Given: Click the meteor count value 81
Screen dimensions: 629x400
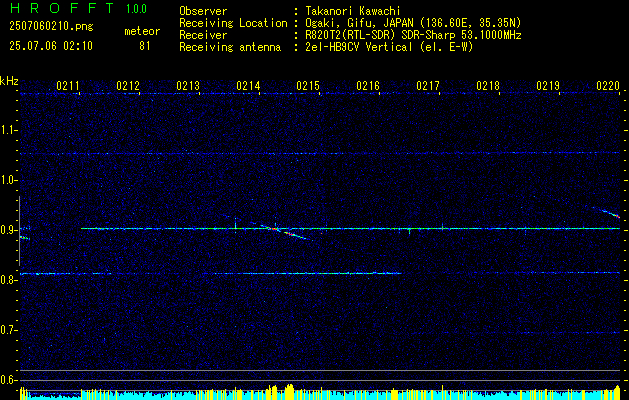Looking at the screenshot, I should click(x=145, y=46).
